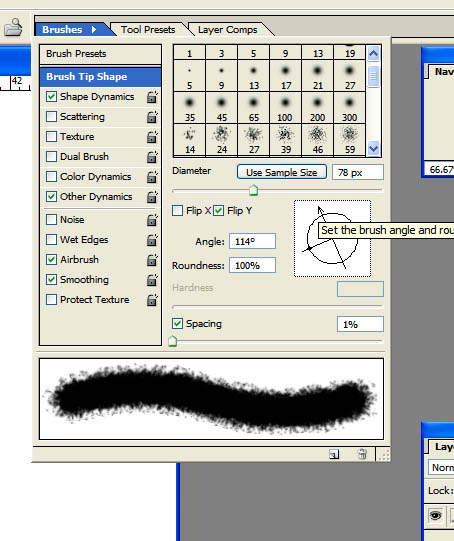The image size is (454, 541).
Task: Click the Use Sample Size button
Action: (x=282, y=172)
